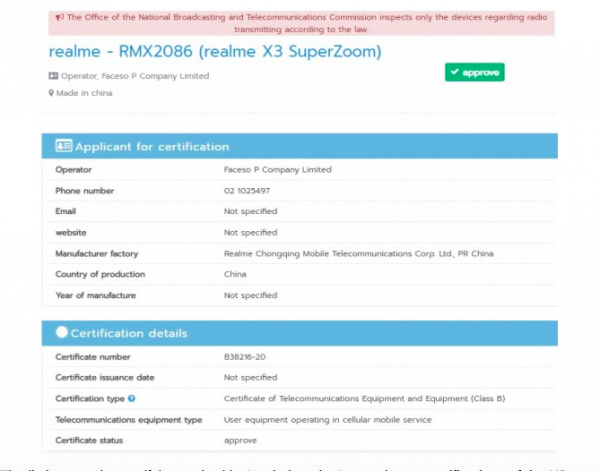Screen dimensions: 600x471
Task: Click the ID card icon in Applicant header
Action: coord(63,146)
